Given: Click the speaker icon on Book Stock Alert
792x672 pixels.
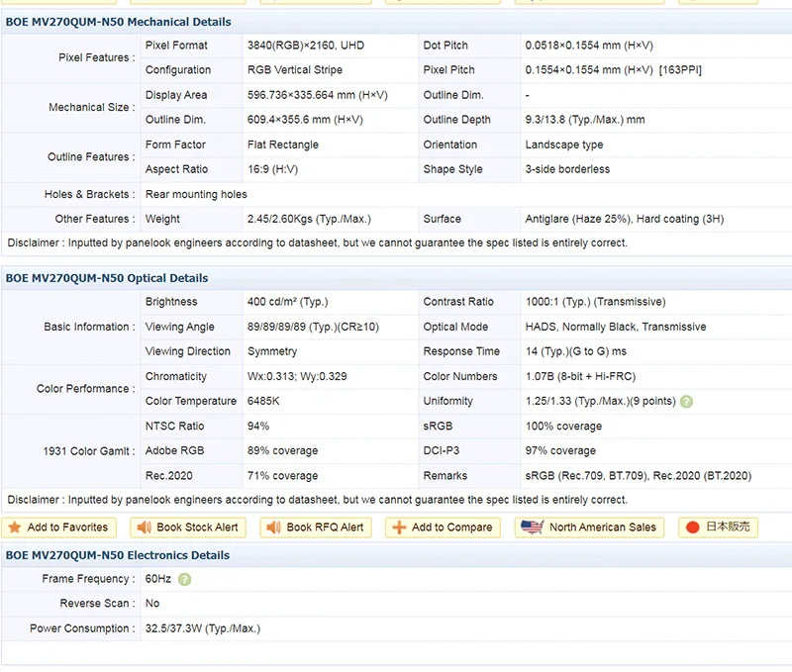Looking at the screenshot, I should pos(144,528).
